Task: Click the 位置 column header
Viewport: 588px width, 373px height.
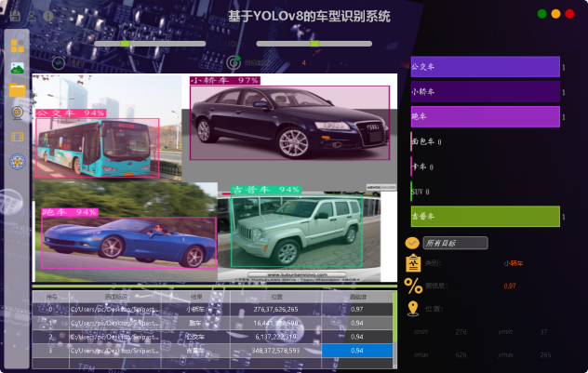Action: point(276,296)
